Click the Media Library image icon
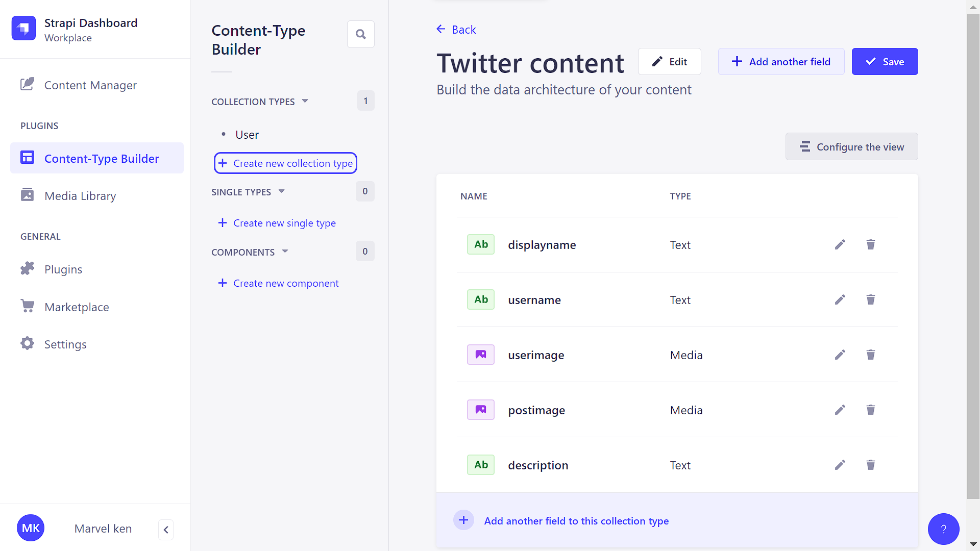 coord(27,195)
